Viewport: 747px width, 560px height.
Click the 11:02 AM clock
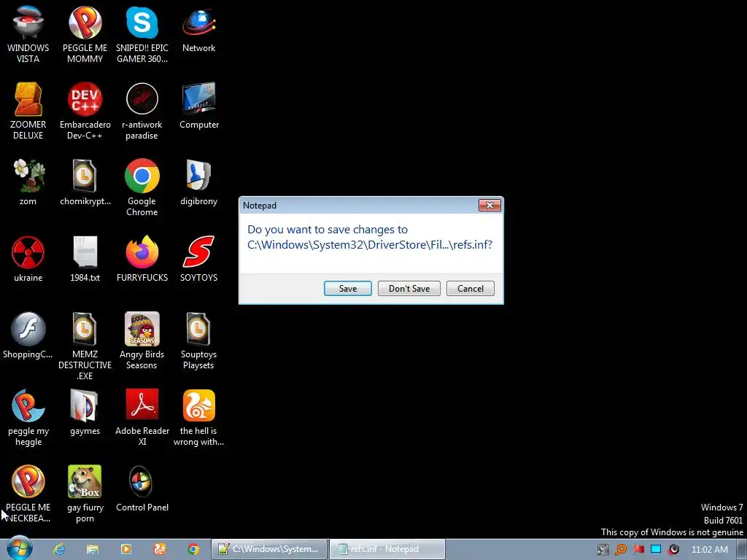pyautogui.click(x=709, y=550)
